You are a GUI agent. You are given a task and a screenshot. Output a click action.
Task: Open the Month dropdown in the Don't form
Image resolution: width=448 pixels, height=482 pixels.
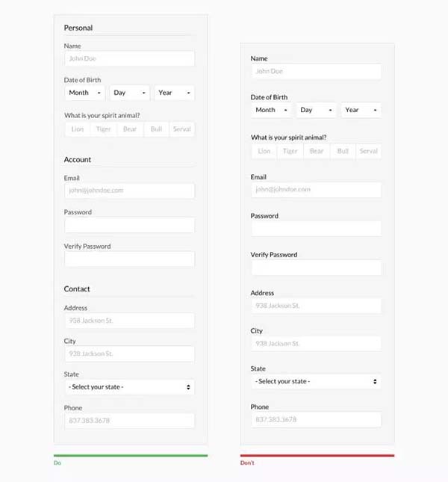[x=272, y=110]
